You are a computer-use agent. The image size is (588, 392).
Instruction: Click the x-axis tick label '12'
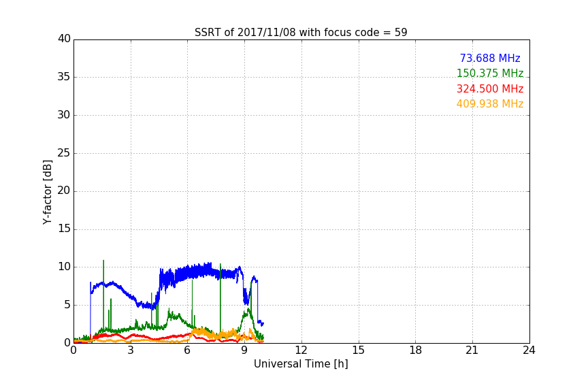[301, 350]
